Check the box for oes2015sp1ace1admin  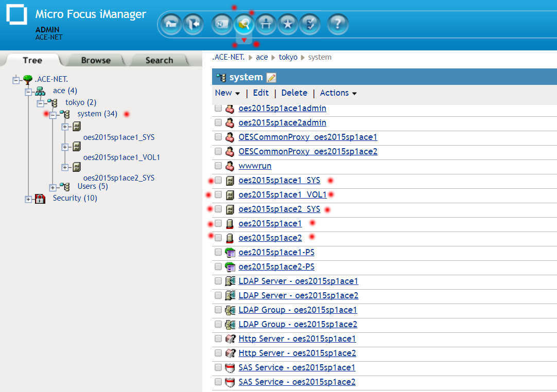tap(218, 108)
